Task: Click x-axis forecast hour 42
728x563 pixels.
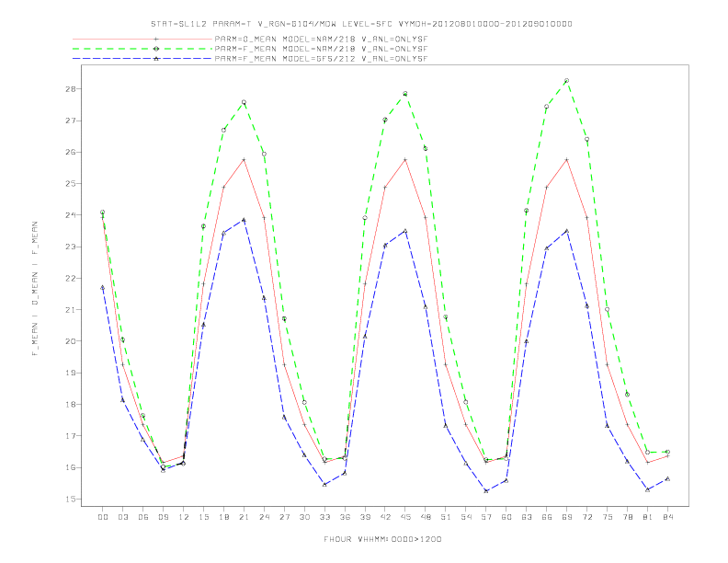Action: (x=385, y=517)
